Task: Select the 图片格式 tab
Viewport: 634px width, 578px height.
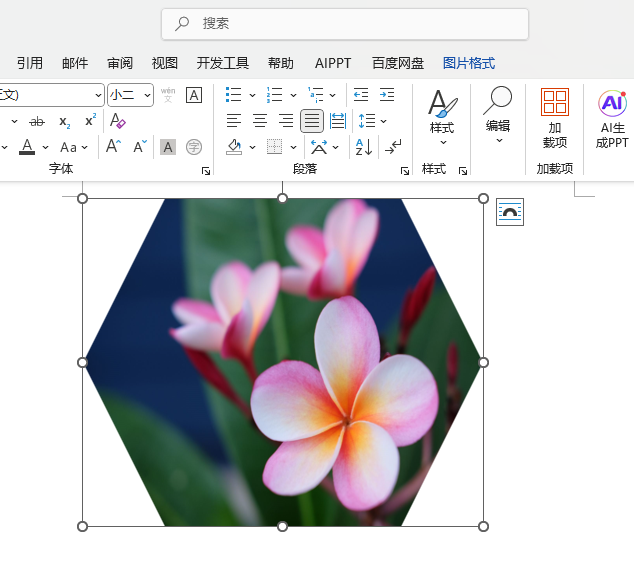Action: click(469, 63)
